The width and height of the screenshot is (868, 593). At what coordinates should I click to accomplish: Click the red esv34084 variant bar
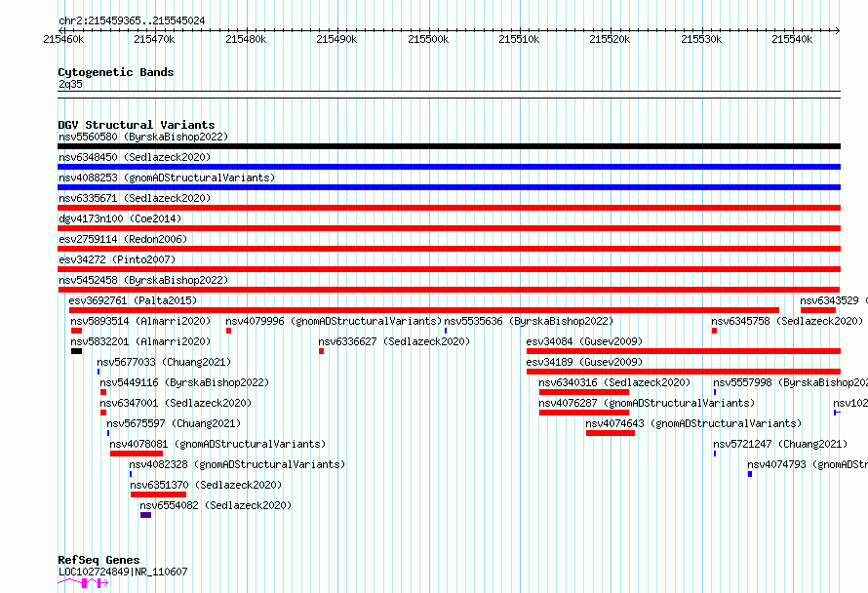pos(684,351)
